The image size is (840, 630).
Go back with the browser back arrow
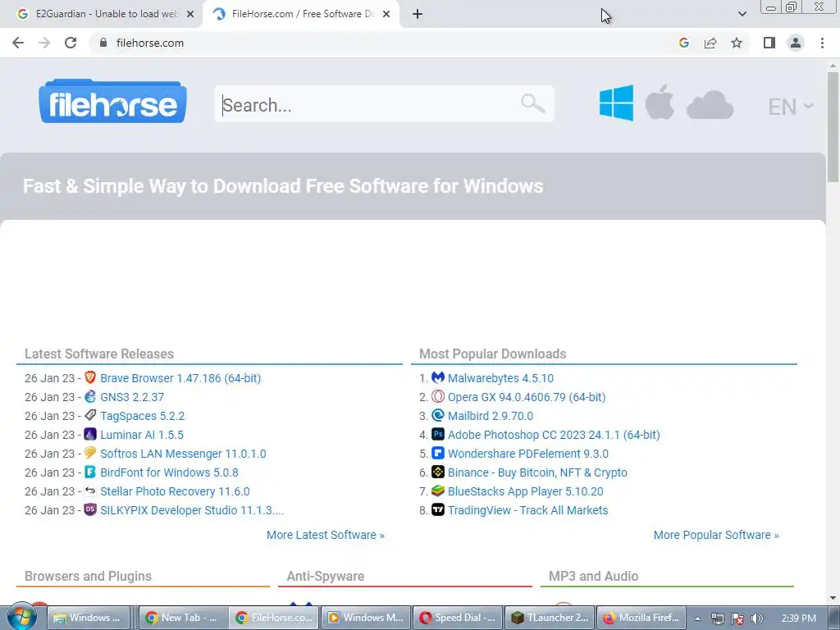coord(18,43)
